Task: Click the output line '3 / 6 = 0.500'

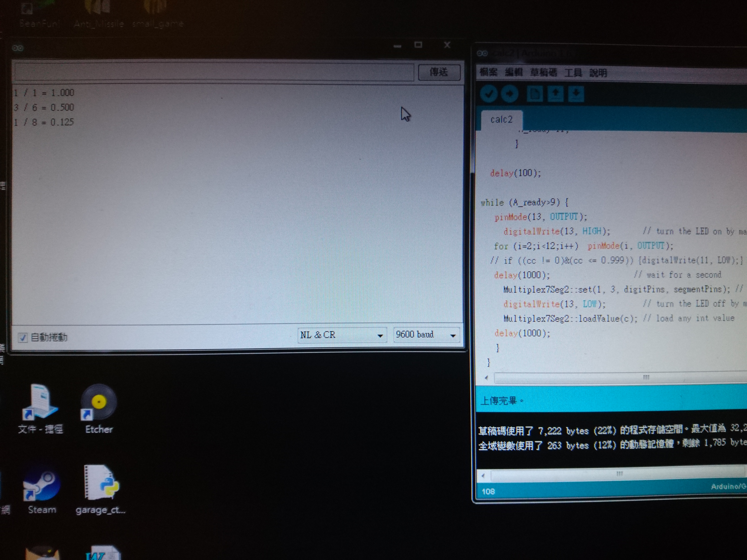Action: click(44, 108)
